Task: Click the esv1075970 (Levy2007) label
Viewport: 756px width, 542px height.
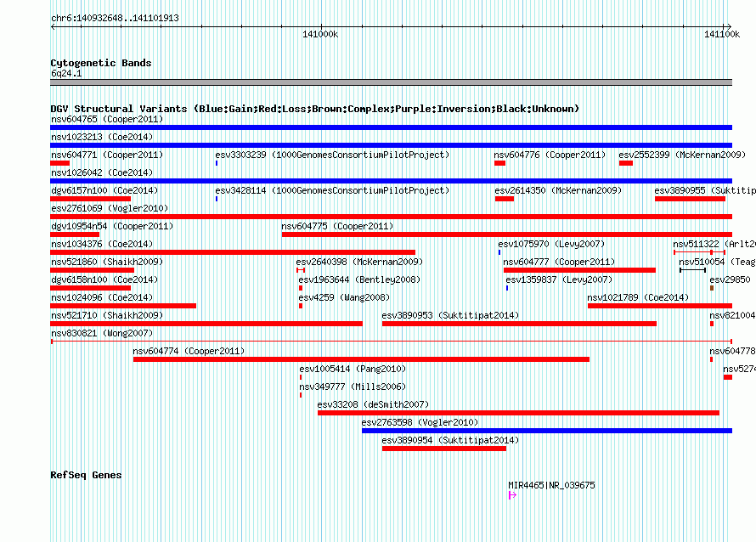Action: point(551,244)
